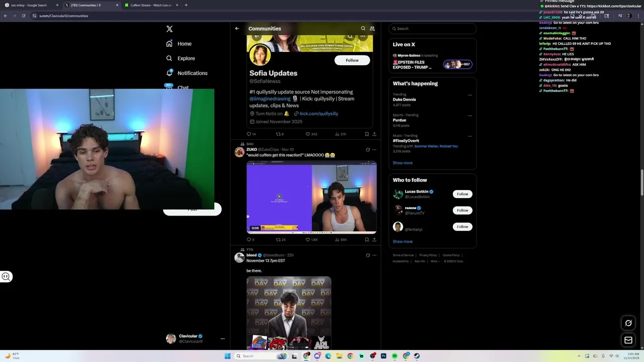Open Sofia Updates profile picture
644x362 pixels.
(x=260, y=55)
